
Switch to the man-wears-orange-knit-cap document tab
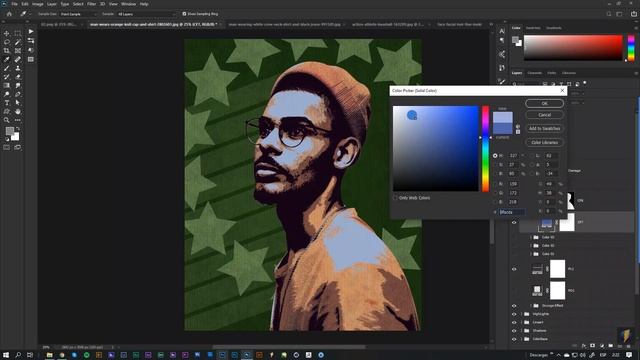[x=153, y=24]
